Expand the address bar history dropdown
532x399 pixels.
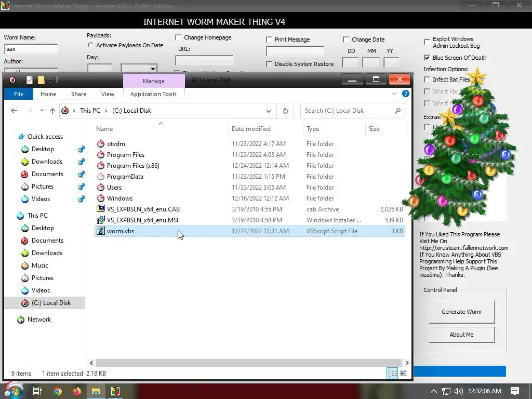pyautogui.click(x=269, y=111)
